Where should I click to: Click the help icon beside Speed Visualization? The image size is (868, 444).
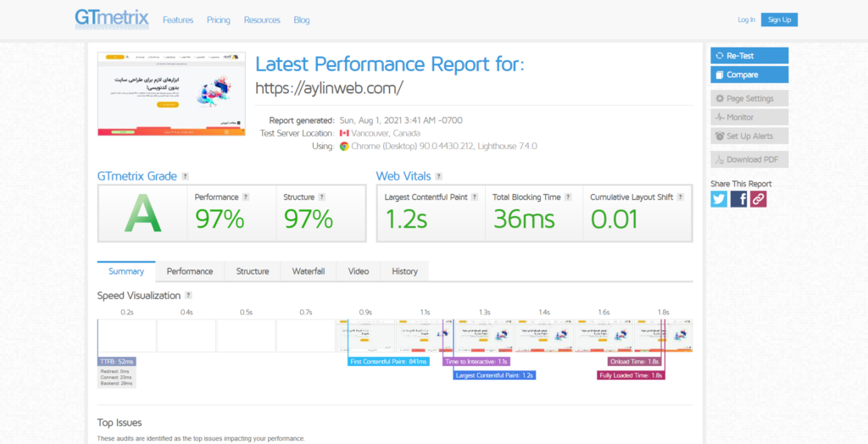[x=188, y=296]
